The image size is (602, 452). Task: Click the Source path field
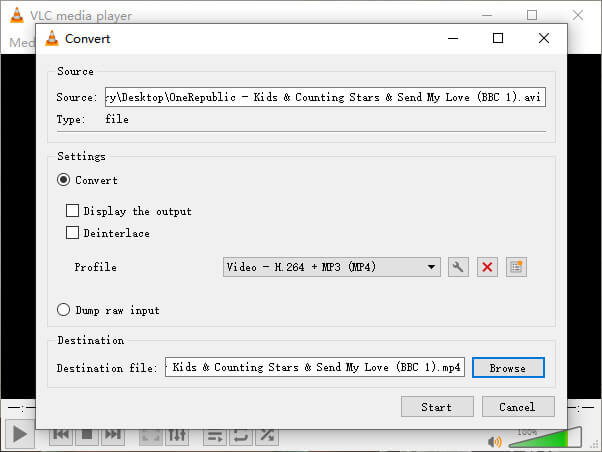pyautogui.click(x=325, y=97)
